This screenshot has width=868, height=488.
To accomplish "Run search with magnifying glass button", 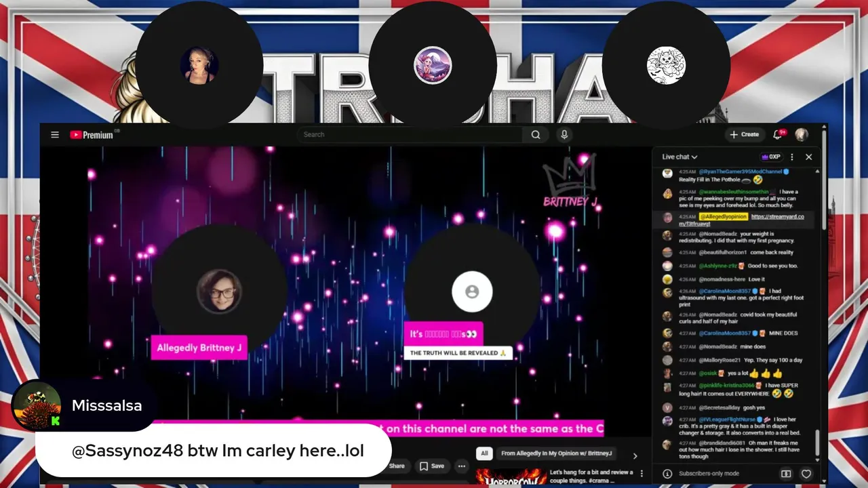I will pos(536,134).
